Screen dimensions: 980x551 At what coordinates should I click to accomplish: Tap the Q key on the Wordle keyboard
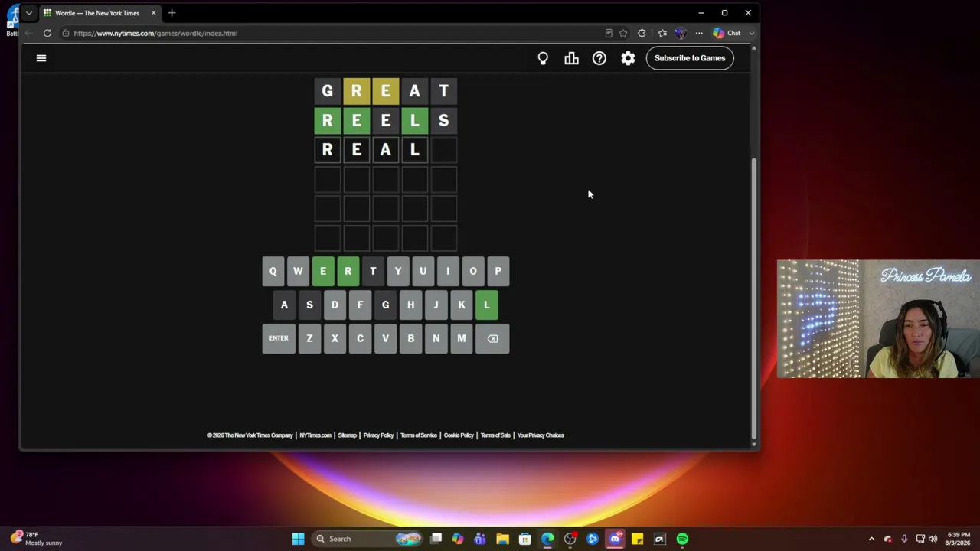coord(273,271)
